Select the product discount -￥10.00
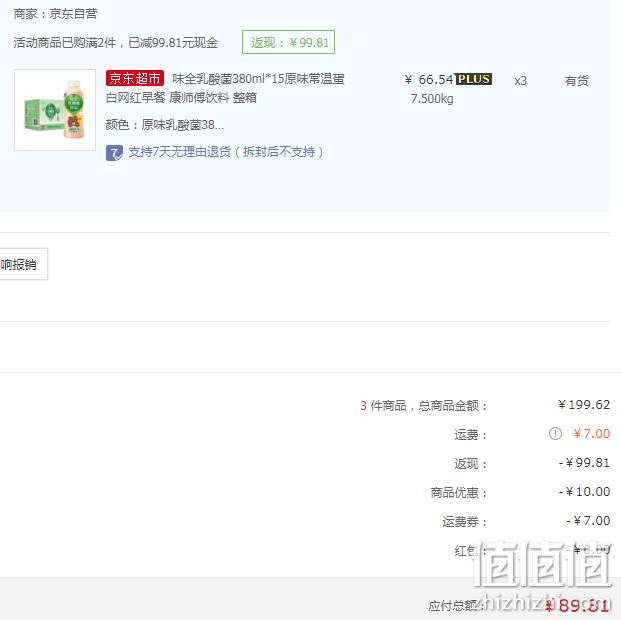Viewport: 621px width, 620px height. [x=584, y=492]
